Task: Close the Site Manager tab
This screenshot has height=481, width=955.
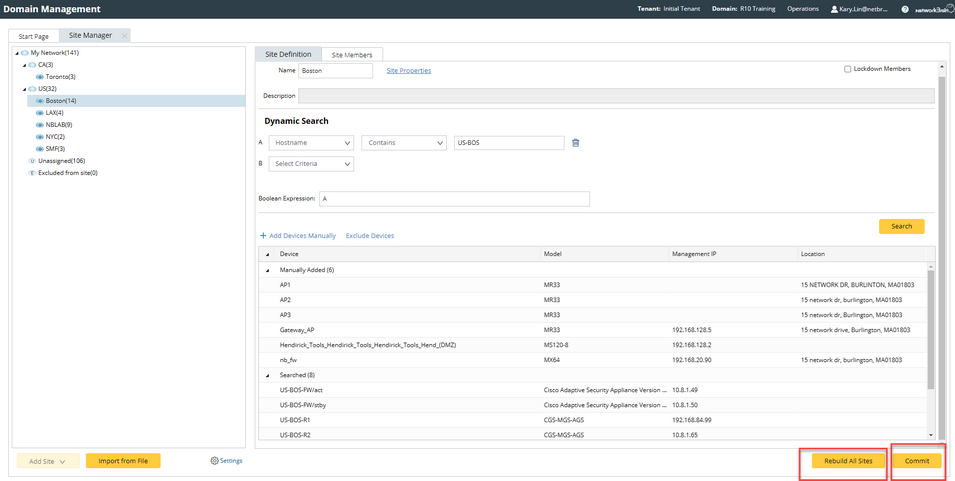Action: (x=124, y=36)
